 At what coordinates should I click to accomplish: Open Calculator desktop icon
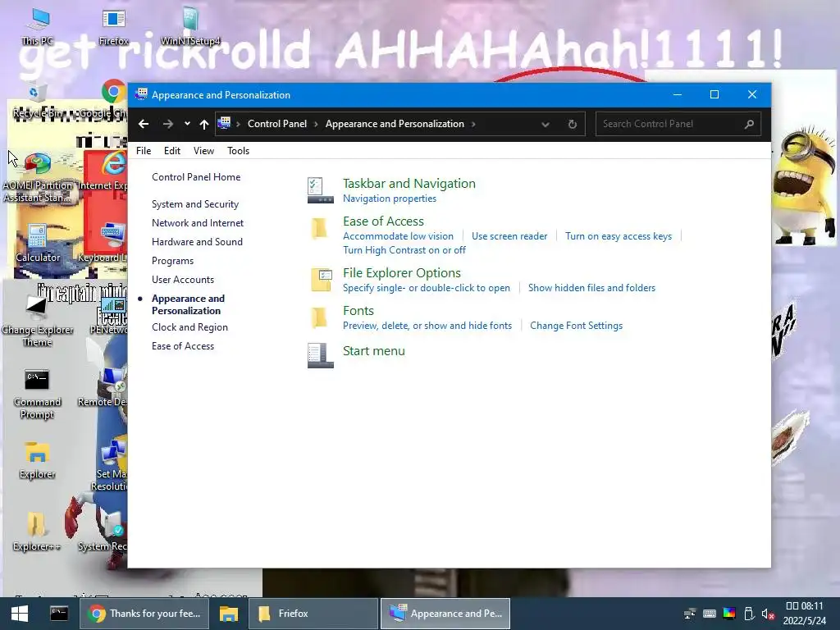(38, 244)
